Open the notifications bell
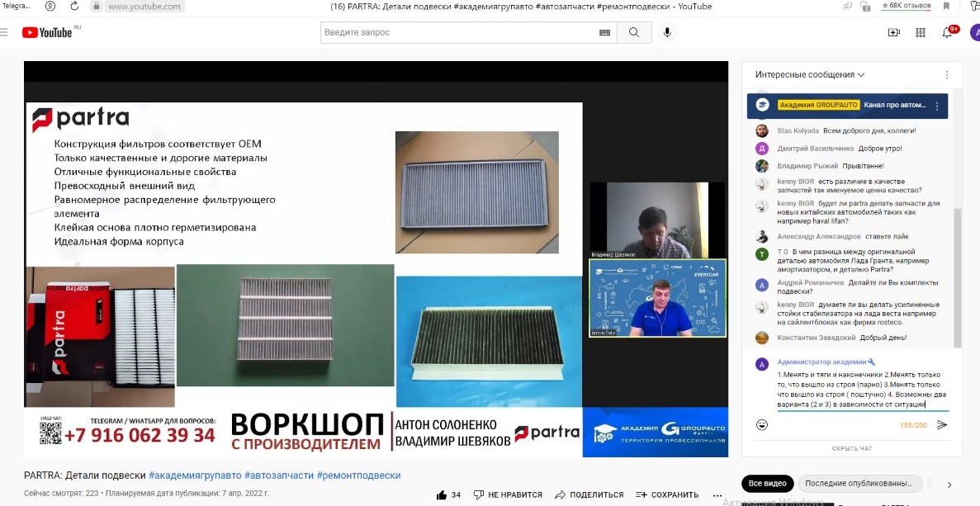The height and width of the screenshot is (506, 980). pyautogui.click(x=948, y=32)
